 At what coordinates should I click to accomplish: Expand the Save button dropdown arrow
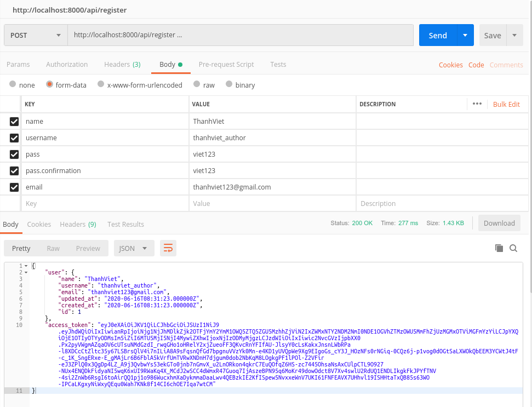(x=514, y=35)
